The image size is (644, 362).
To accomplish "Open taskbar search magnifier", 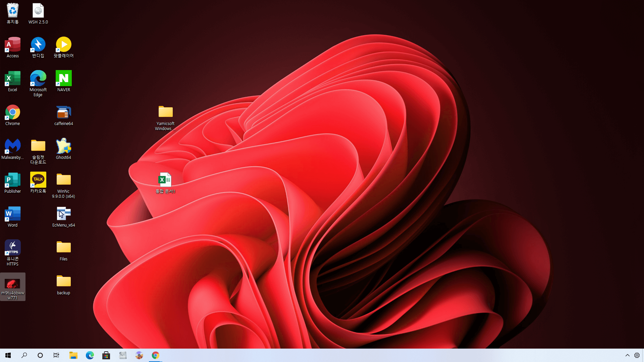I will pos(24,355).
